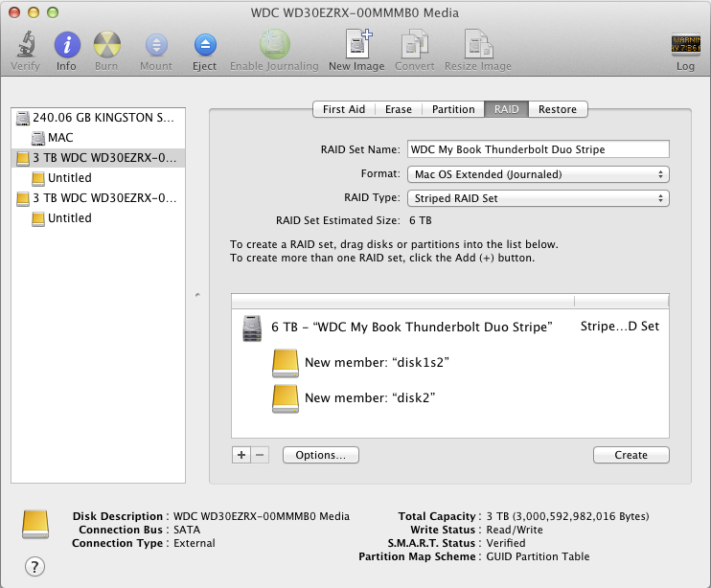Click the Write Status Read/Write value
The width and height of the screenshot is (711, 588).
pyautogui.click(x=515, y=530)
